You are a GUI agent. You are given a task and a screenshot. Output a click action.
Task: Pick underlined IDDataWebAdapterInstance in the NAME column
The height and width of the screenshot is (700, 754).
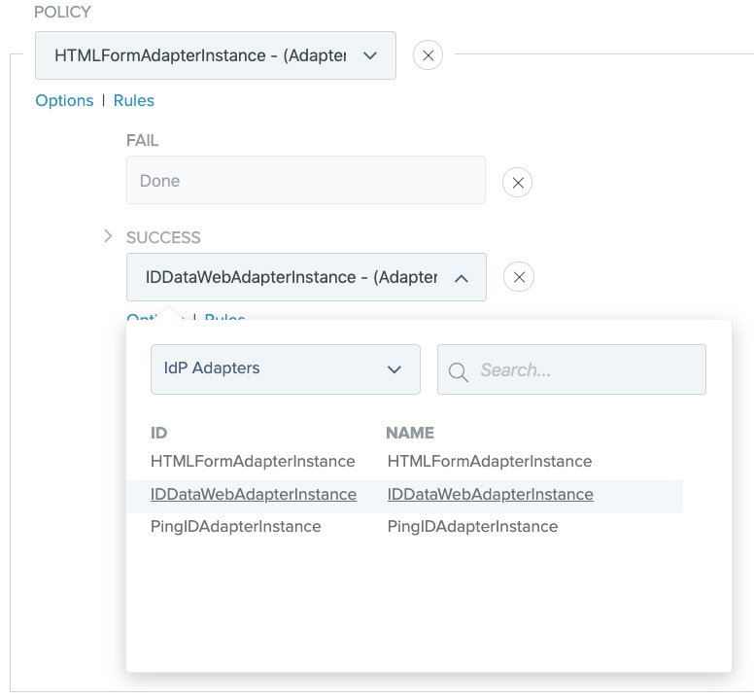490,494
